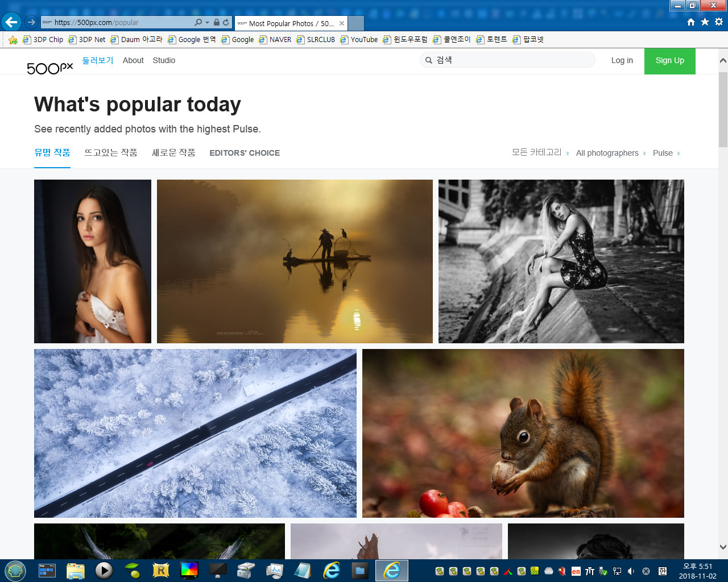Open the black-and-white seated woman photo
Screen dimensions: 728x582
click(x=561, y=261)
